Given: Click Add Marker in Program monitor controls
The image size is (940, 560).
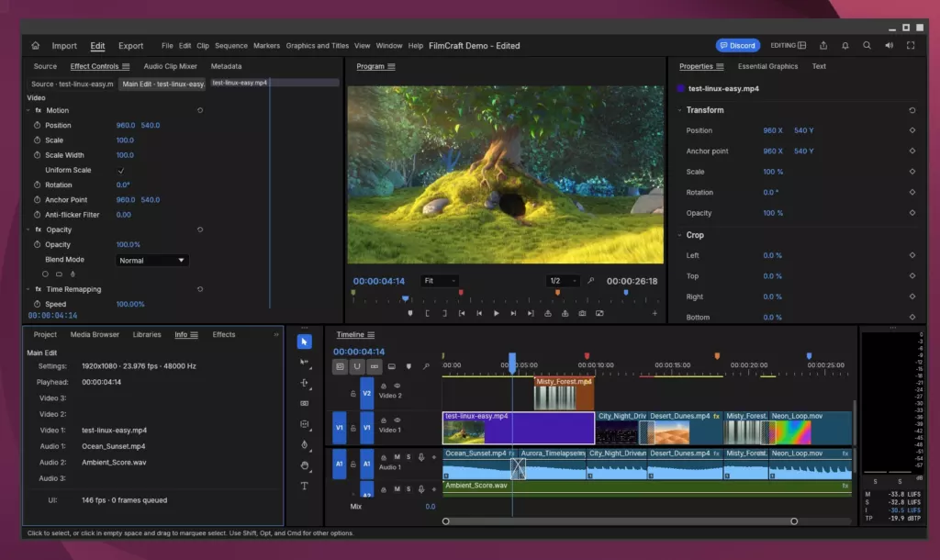Looking at the screenshot, I should [410, 313].
